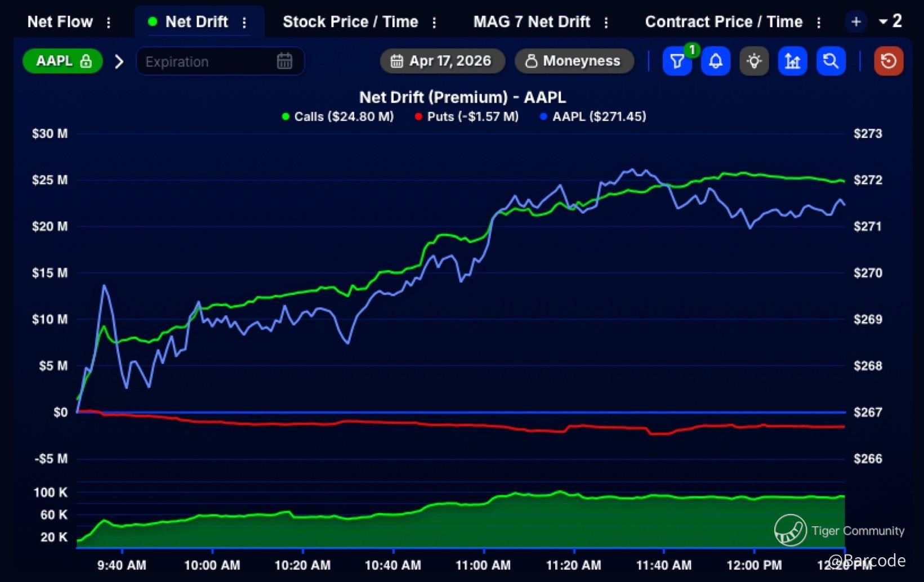Select the Net Drift tab
The width and height of the screenshot is (924, 582).
pyautogui.click(x=197, y=22)
